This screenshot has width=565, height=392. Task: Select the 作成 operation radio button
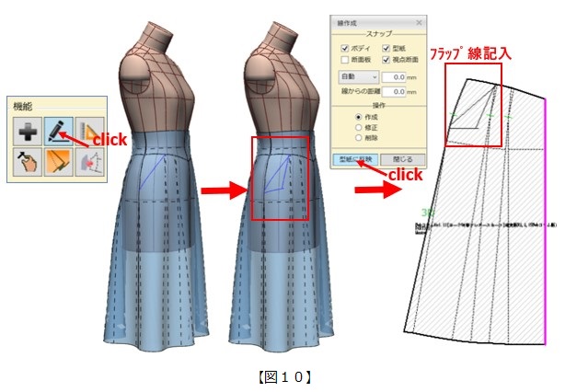pos(358,118)
